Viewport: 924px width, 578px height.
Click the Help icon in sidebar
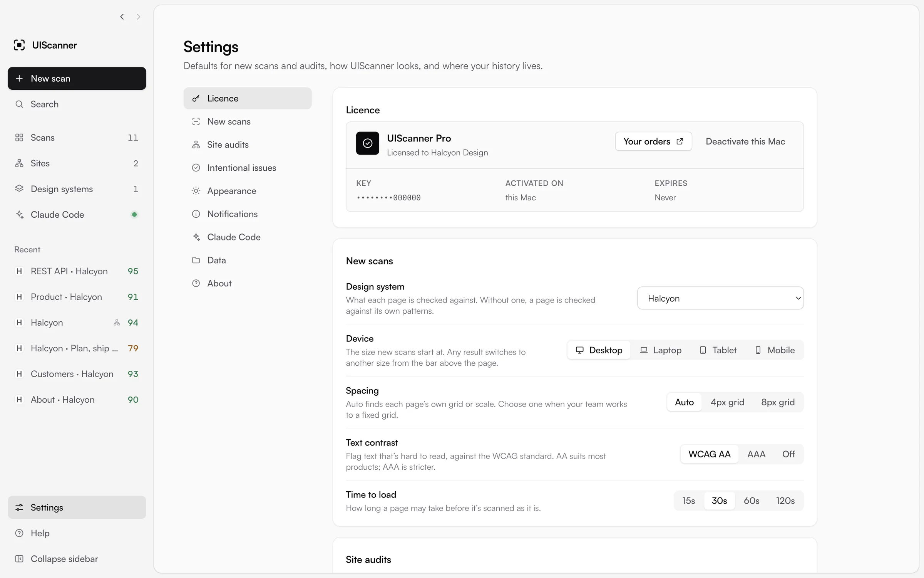click(19, 533)
